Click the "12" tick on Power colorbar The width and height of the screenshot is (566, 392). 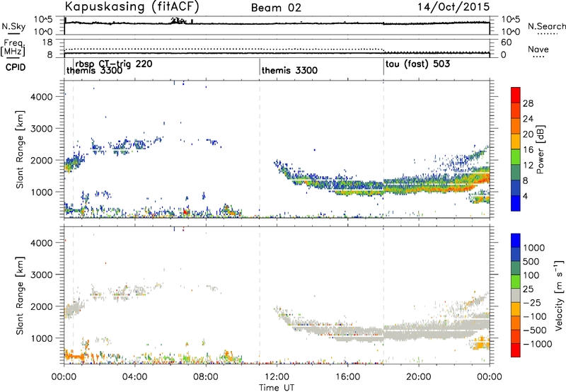point(528,166)
